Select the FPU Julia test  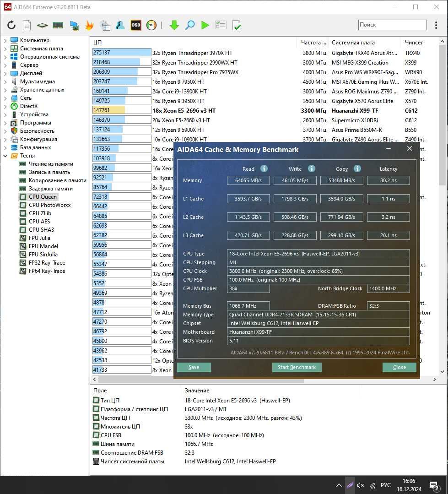point(39,238)
